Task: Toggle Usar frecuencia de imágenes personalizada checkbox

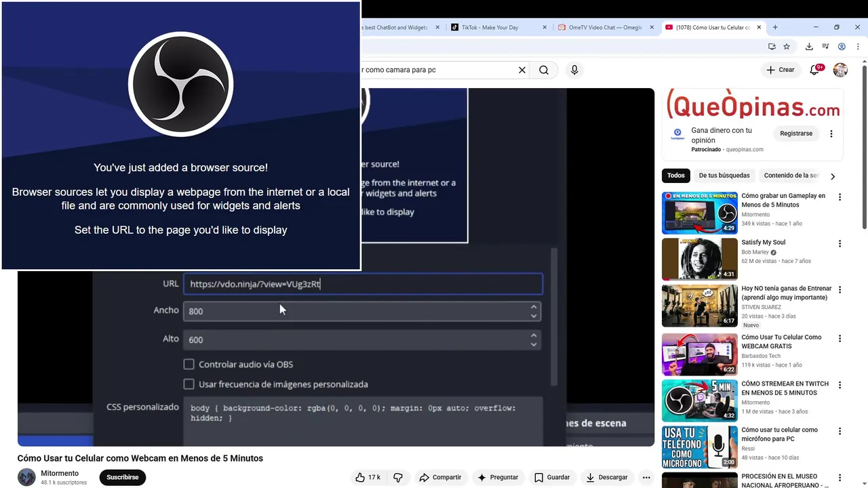Action: 189,384
